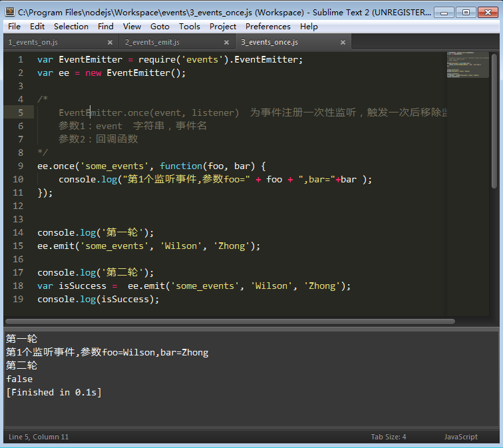Open the Help menu
Screen dimensions: 503x448
309,27
